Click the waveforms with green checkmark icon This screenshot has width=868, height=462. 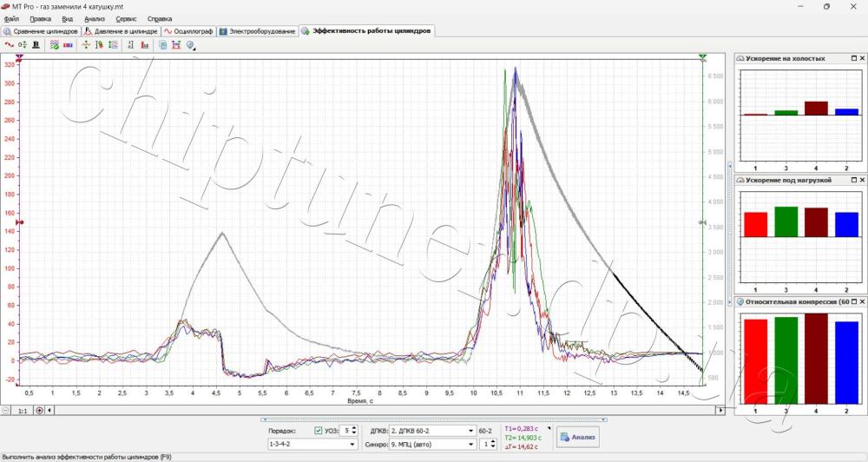[x=54, y=45]
